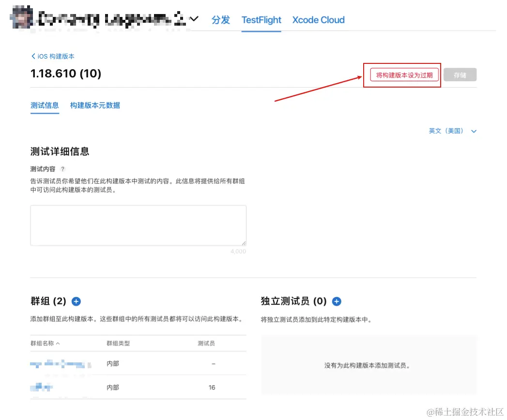Go back to iOS 构建版本

pyautogui.click(x=53, y=56)
